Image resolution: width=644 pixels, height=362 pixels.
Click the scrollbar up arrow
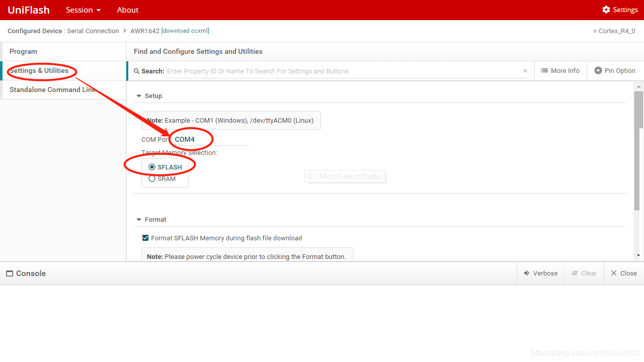click(x=638, y=86)
